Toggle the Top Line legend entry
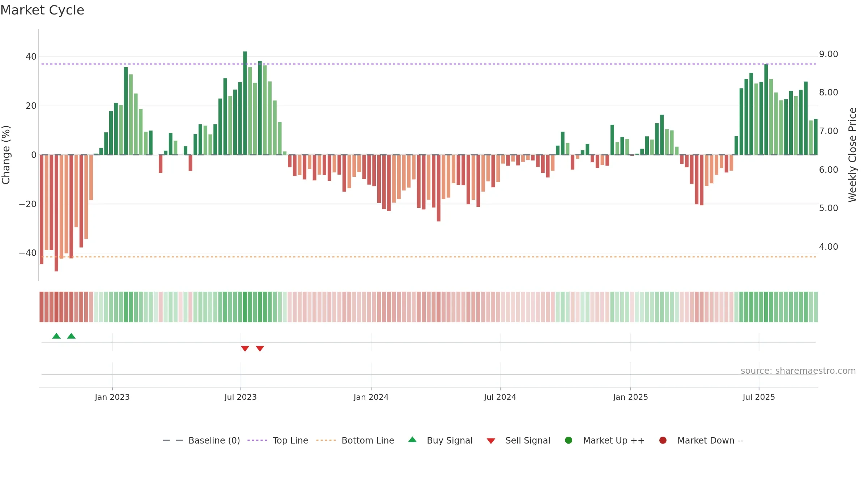Image resolution: width=868 pixels, height=488 pixels. pos(278,440)
